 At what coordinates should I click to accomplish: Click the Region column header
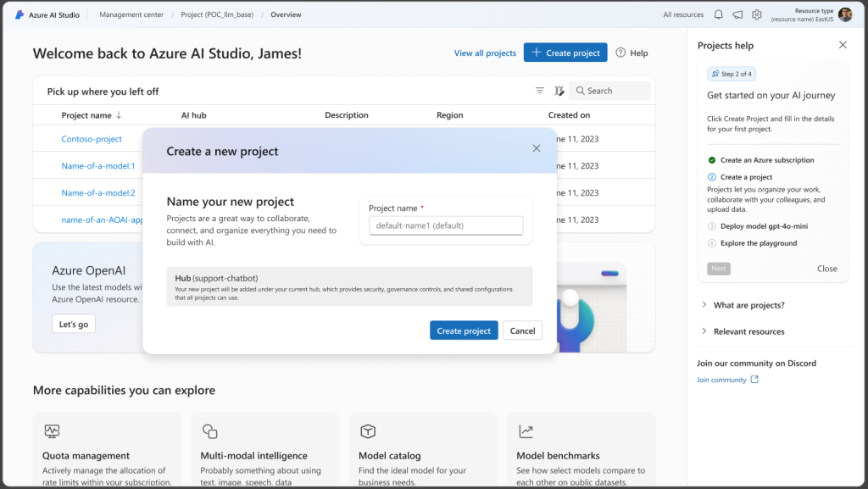tap(450, 115)
